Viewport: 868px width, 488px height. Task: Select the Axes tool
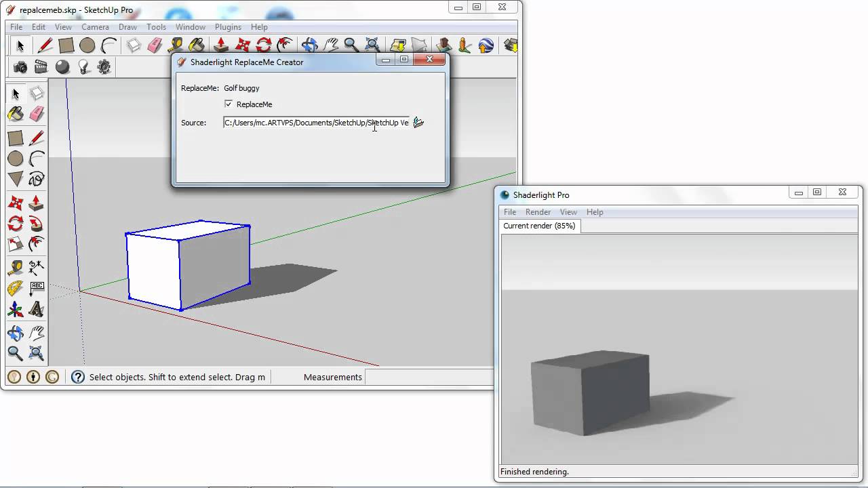pos(16,310)
